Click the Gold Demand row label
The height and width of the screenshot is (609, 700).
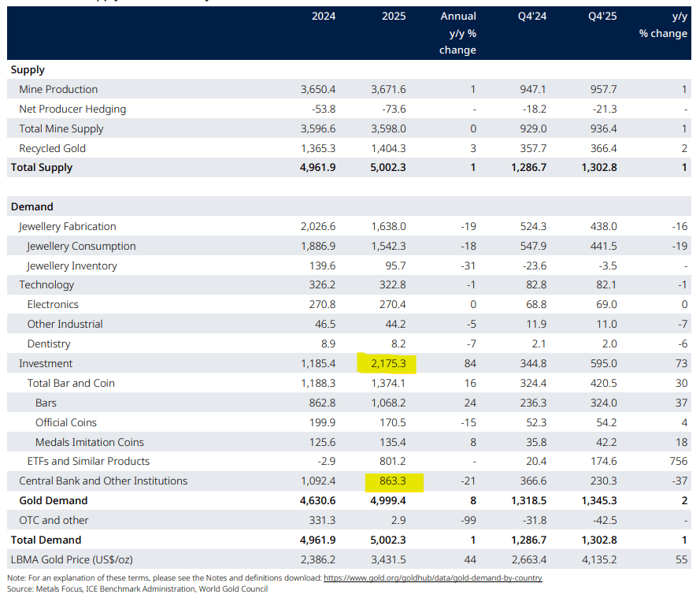(x=53, y=500)
